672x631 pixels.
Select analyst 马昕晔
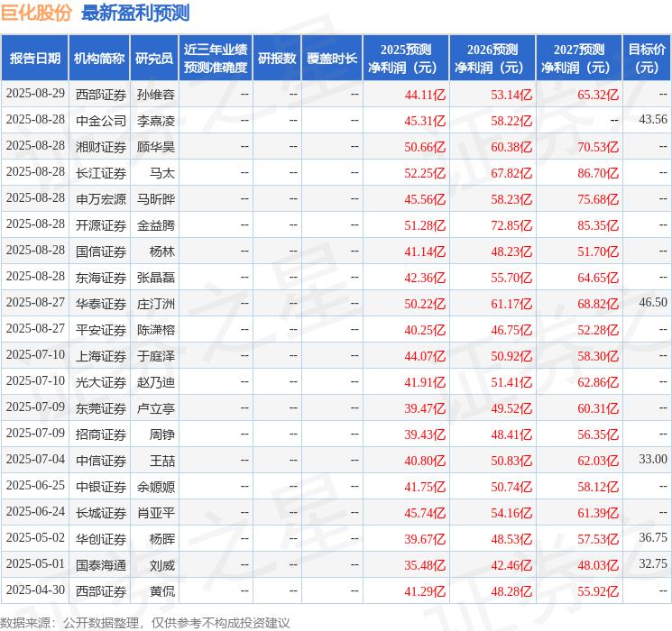pyautogui.click(x=155, y=199)
